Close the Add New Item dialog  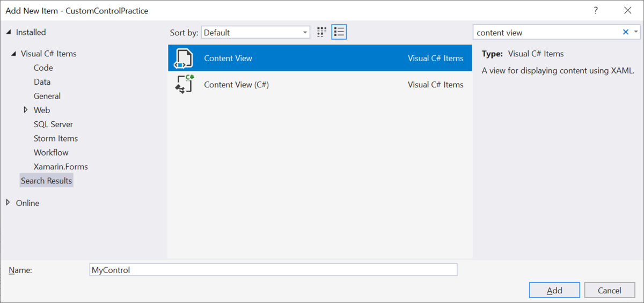[x=627, y=10]
